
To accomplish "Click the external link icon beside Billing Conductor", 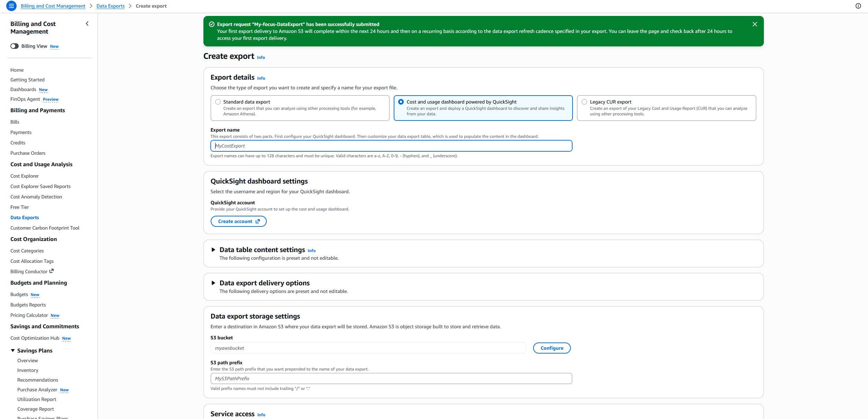I will tap(52, 271).
